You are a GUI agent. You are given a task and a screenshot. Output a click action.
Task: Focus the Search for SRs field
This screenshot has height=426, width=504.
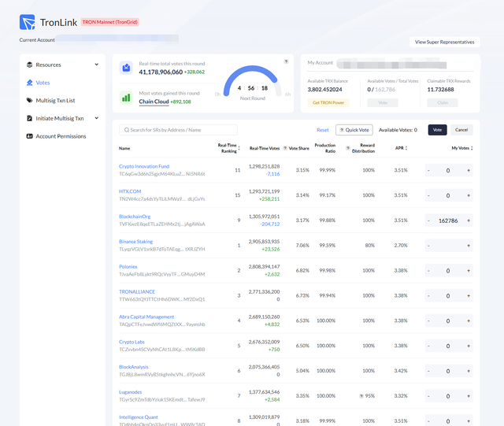click(x=179, y=130)
